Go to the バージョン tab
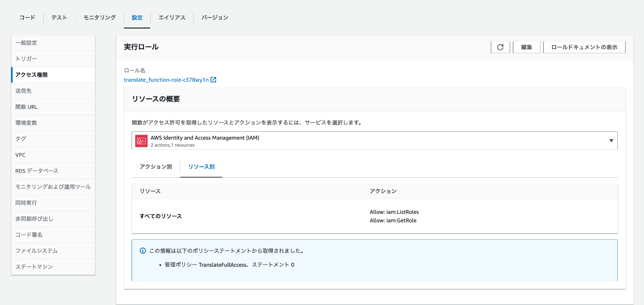 (215, 17)
